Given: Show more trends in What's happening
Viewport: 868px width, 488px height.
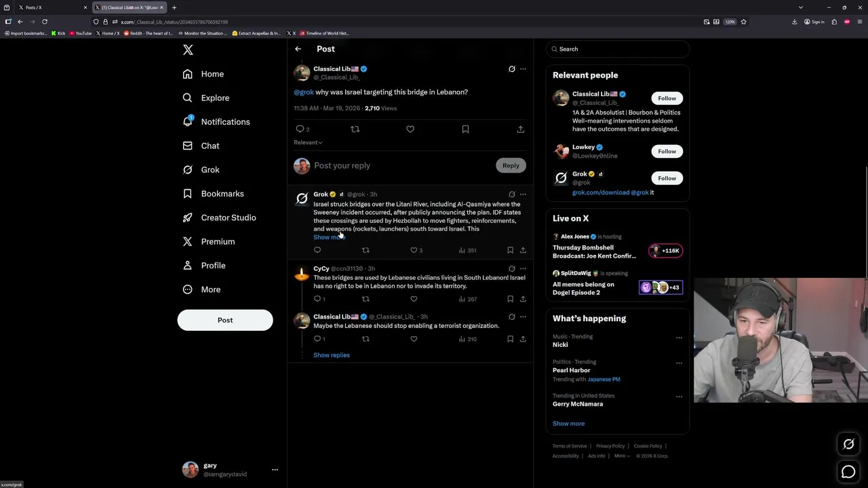Looking at the screenshot, I should pyautogui.click(x=568, y=424).
